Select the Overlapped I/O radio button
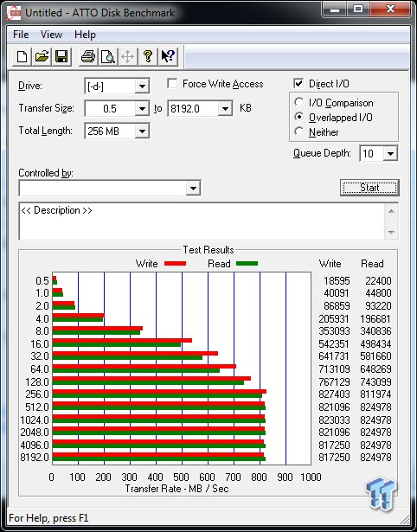The image size is (417, 532). [x=299, y=117]
